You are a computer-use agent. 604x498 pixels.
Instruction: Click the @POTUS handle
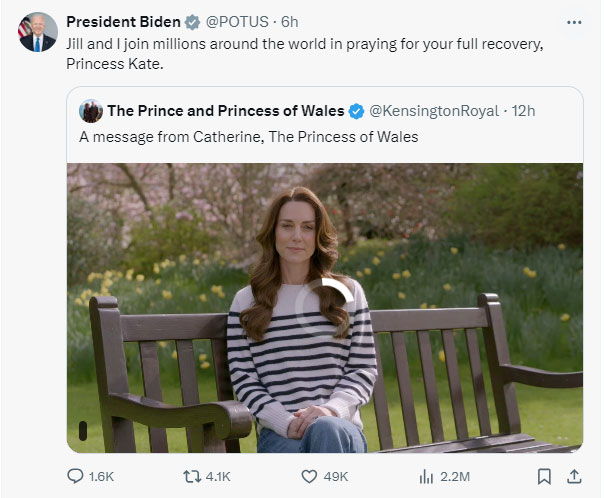click(x=238, y=21)
